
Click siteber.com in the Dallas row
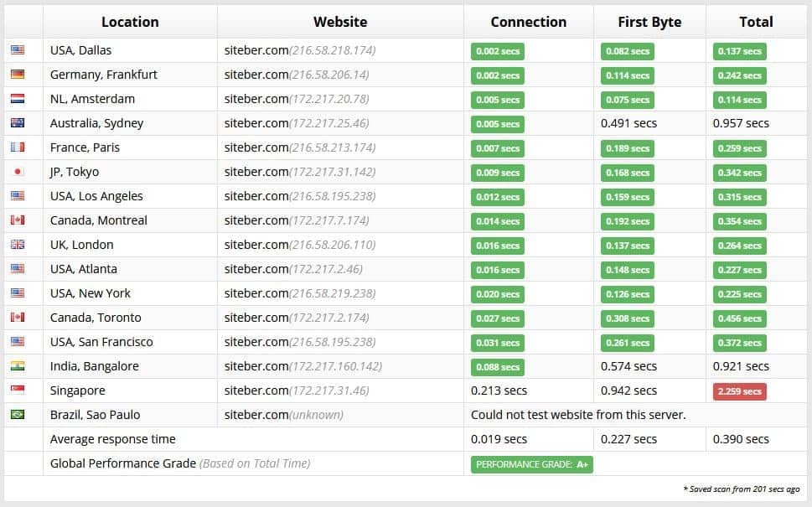(x=256, y=50)
